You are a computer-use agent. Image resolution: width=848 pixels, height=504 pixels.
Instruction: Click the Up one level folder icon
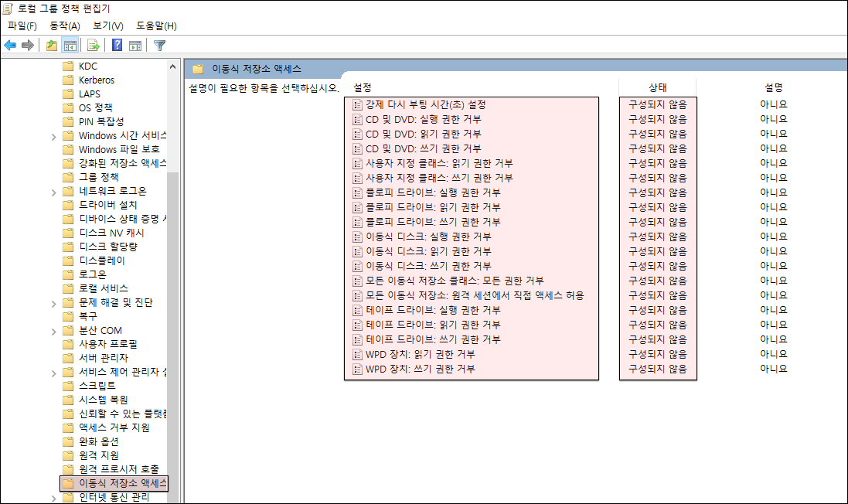pos(50,44)
